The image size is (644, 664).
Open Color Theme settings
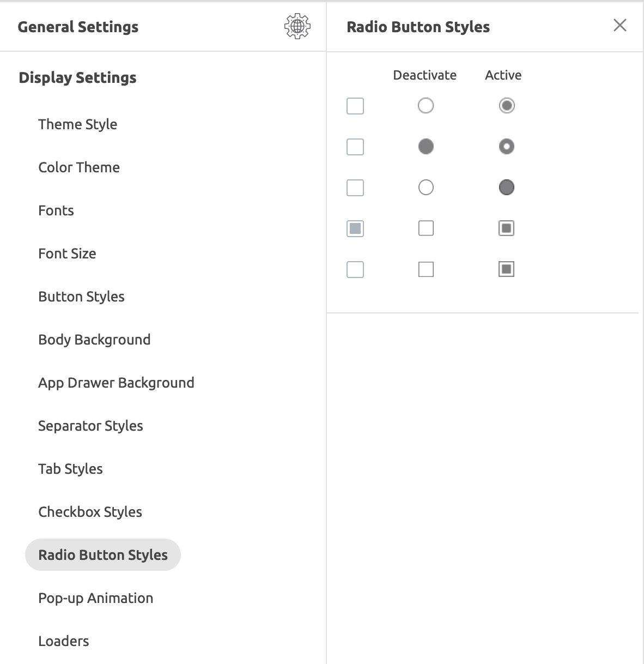[x=79, y=167]
